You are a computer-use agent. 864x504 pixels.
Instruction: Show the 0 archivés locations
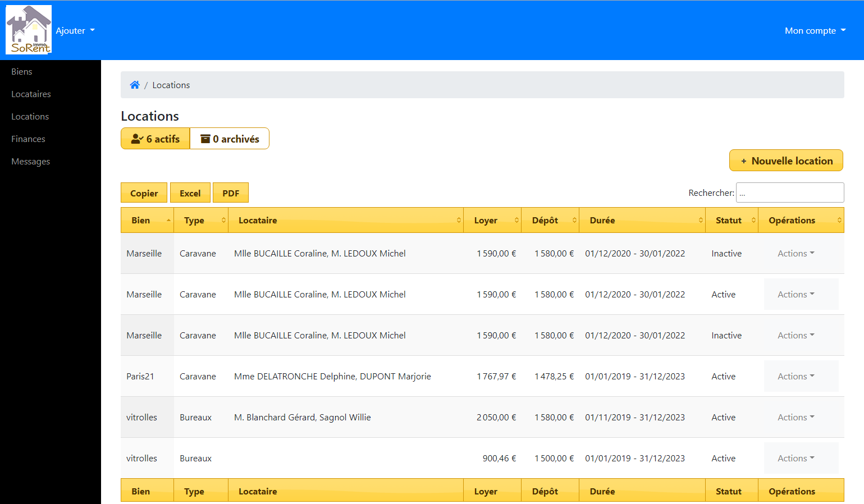tap(230, 139)
